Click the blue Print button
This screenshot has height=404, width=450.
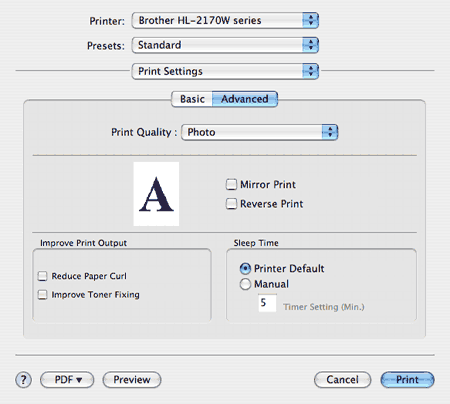[x=407, y=380]
